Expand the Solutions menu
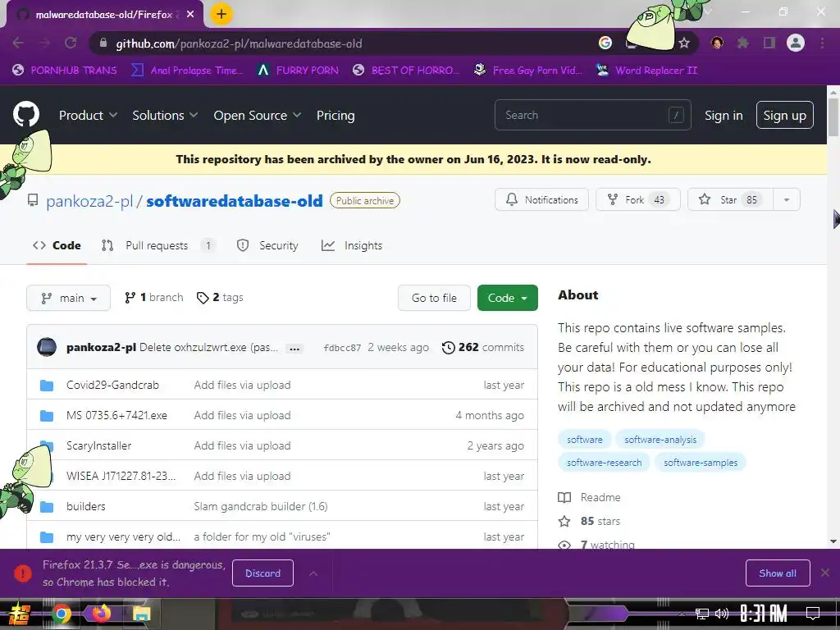The width and height of the screenshot is (840, 630). point(165,115)
